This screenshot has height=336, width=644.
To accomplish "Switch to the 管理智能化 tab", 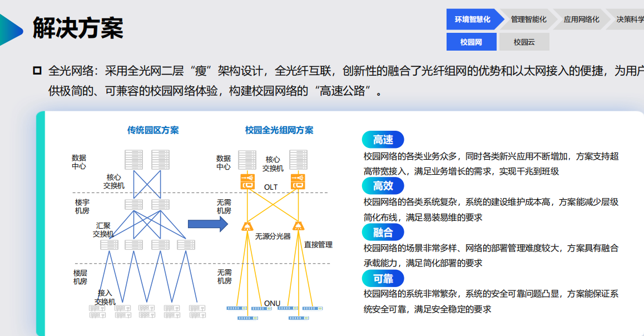I will point(528,19).
